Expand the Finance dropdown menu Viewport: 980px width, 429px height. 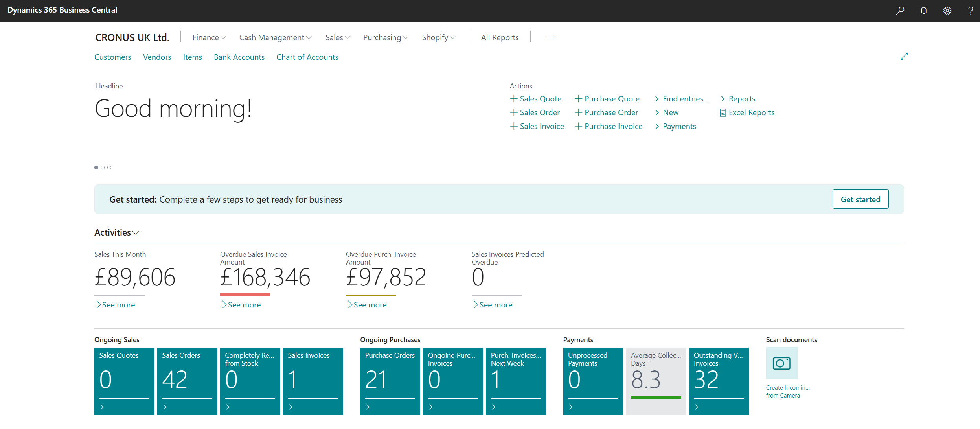point(209,37)
